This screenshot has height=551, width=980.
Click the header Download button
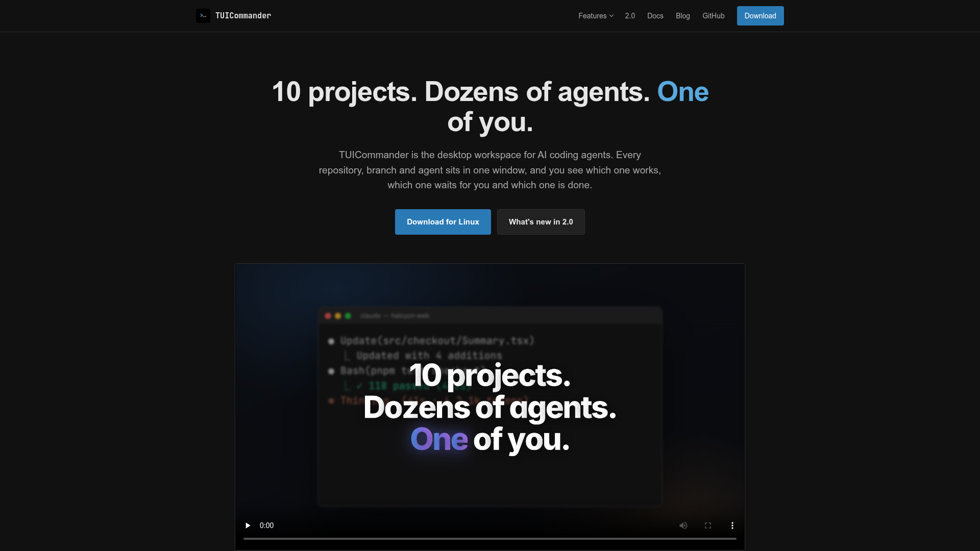pyautogui.click(x=761, y=16)
